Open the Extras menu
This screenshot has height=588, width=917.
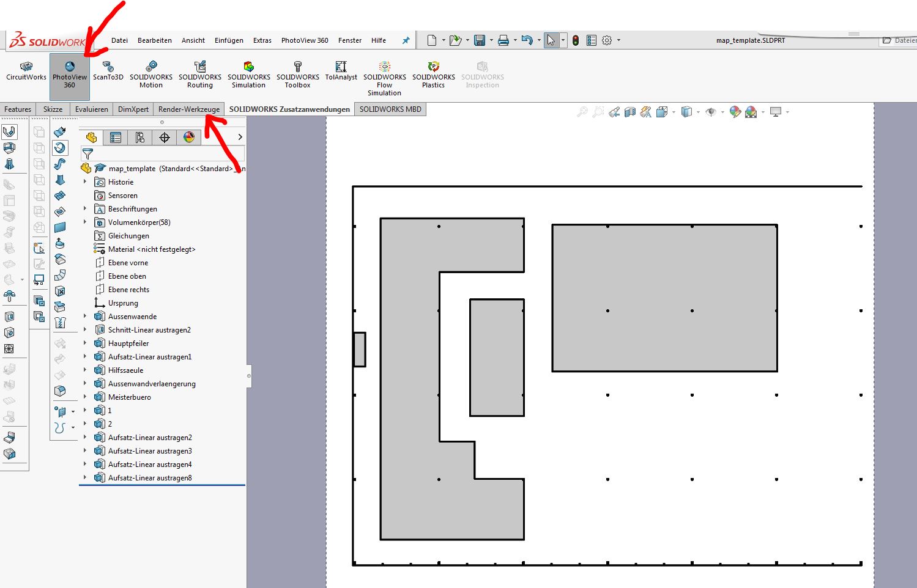coord(262,40)
